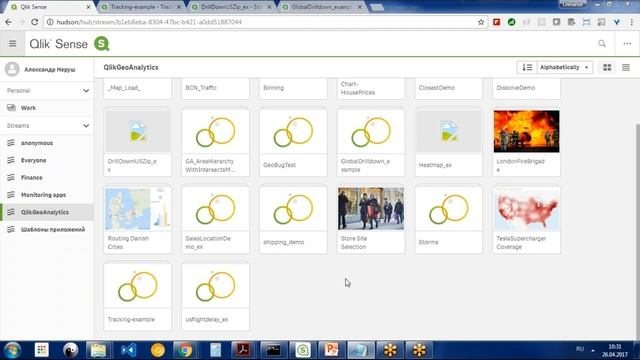Select the Finance stream
This screenshot has height=360, width=640.
click(x=47, y=178)
